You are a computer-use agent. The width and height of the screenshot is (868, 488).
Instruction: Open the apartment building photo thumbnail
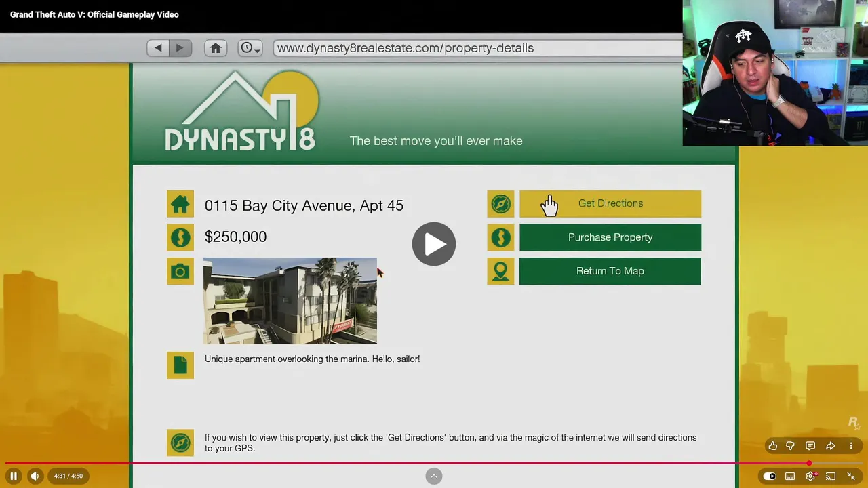pos(290,301)
